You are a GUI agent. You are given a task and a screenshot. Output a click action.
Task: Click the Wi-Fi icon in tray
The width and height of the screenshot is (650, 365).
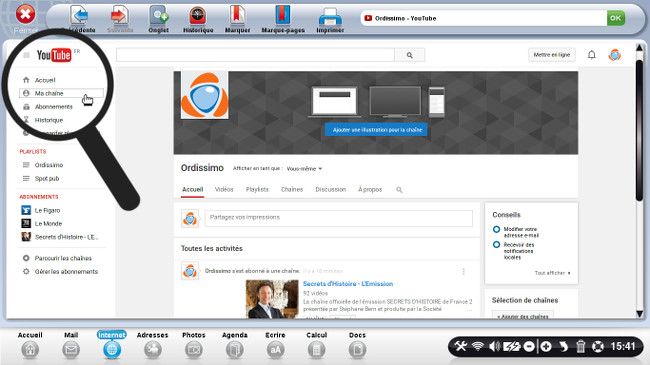click(478, 346)
